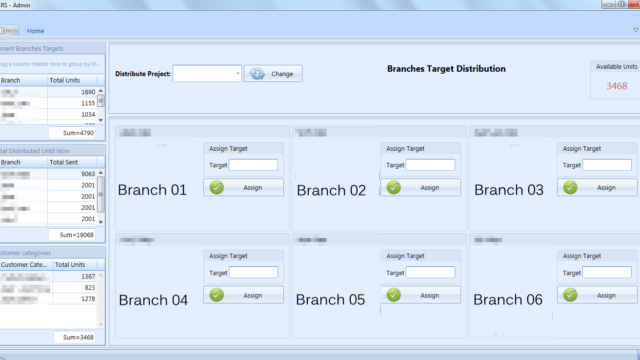This screenshot has height=360, width=640.
Task: Assign the target to Branch 06
Action: (597, 295)
